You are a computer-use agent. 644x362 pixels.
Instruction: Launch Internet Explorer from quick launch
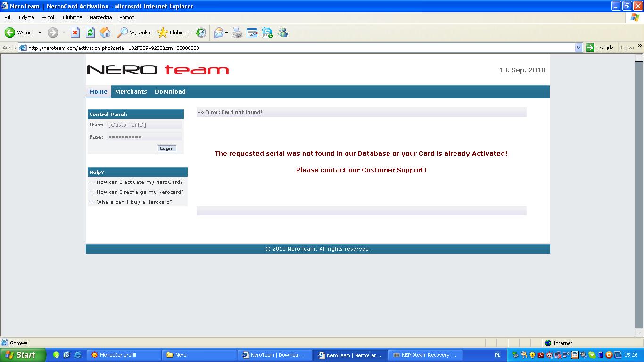click(x=77, y=355)
